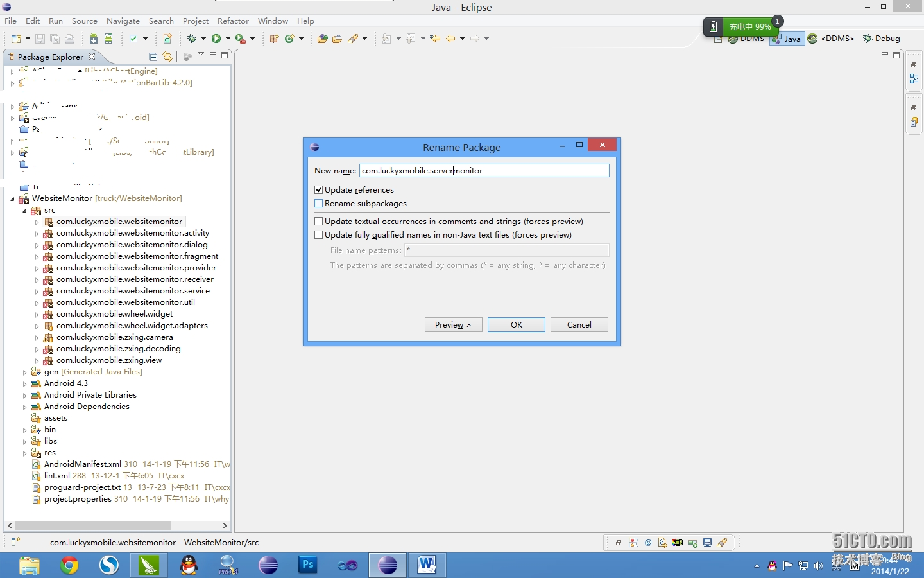Open the Android SDK Manager icon
Viewport: 924px width, 578px height.
click(x=93, y=39)
